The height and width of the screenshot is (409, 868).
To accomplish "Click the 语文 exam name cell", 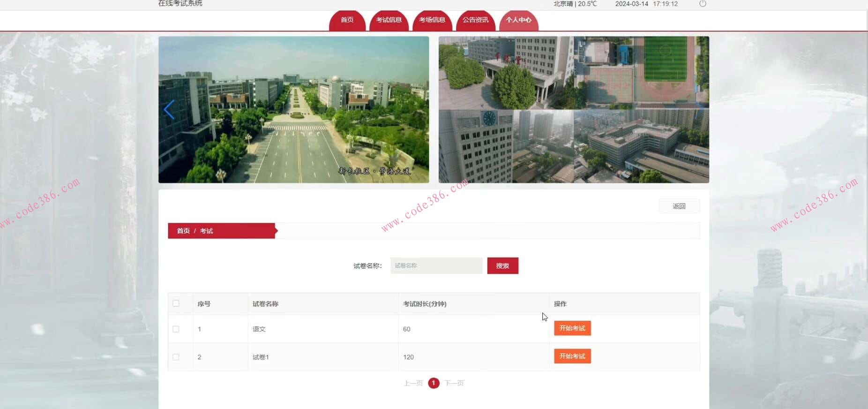I will click(x=259, y=329).
